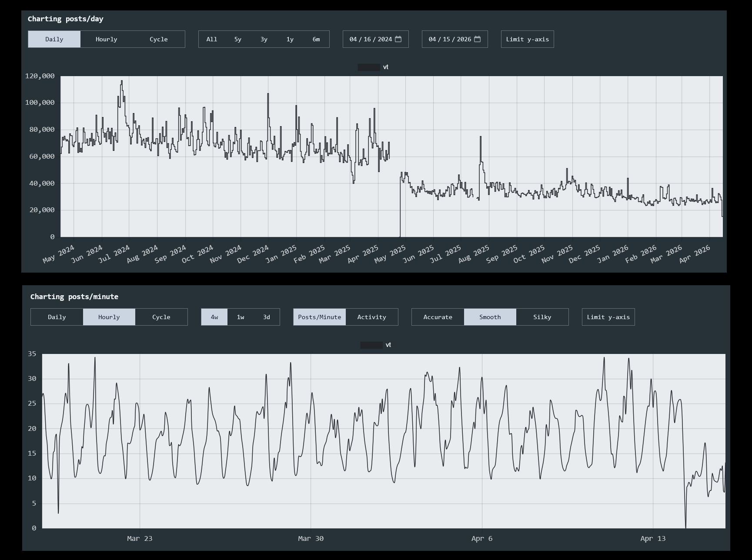Toggle vt legend swatch in posts/day chart
Image resolution: width=752 pixels, height=560 pixels.
click(x=369, y=67)
